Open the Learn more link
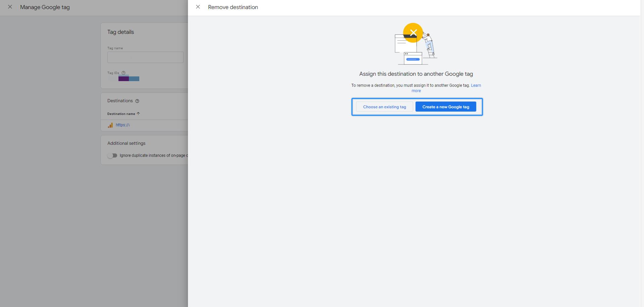This screenshot has height=307, width=644. pyautogui.click(x=476, y=85)
